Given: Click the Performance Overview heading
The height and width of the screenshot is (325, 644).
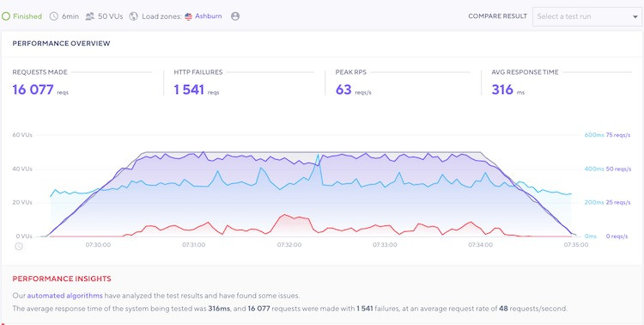Looking at the screenshot, I should click(x=61, y=43).
